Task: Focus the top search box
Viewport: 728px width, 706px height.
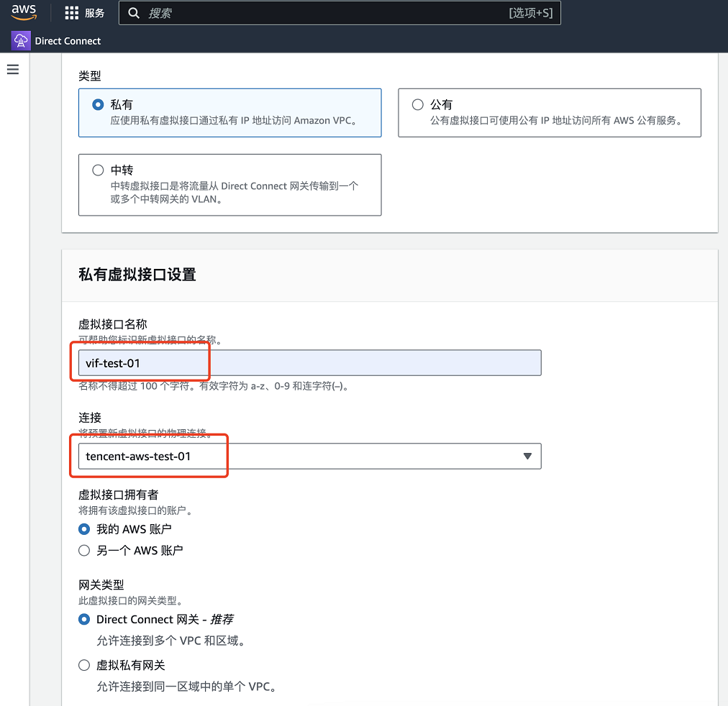Action: [340, 13]
